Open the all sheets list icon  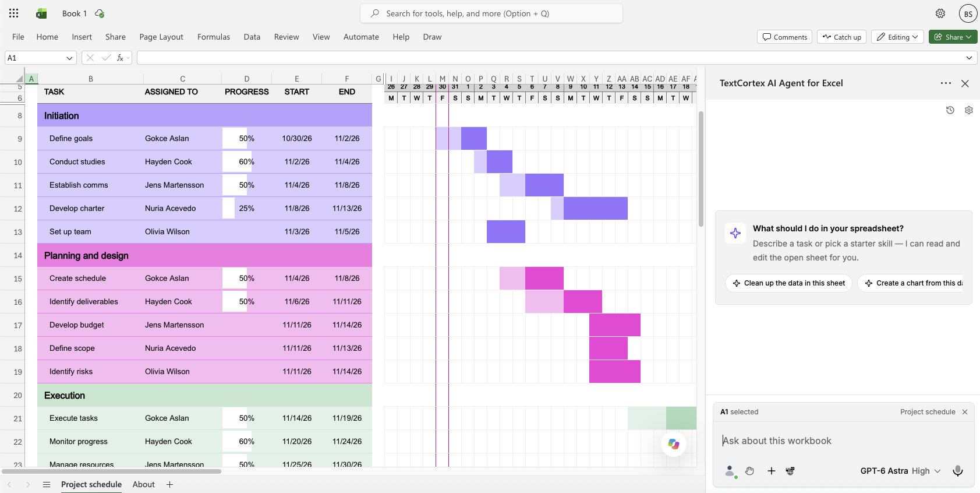tap(47, 484)
